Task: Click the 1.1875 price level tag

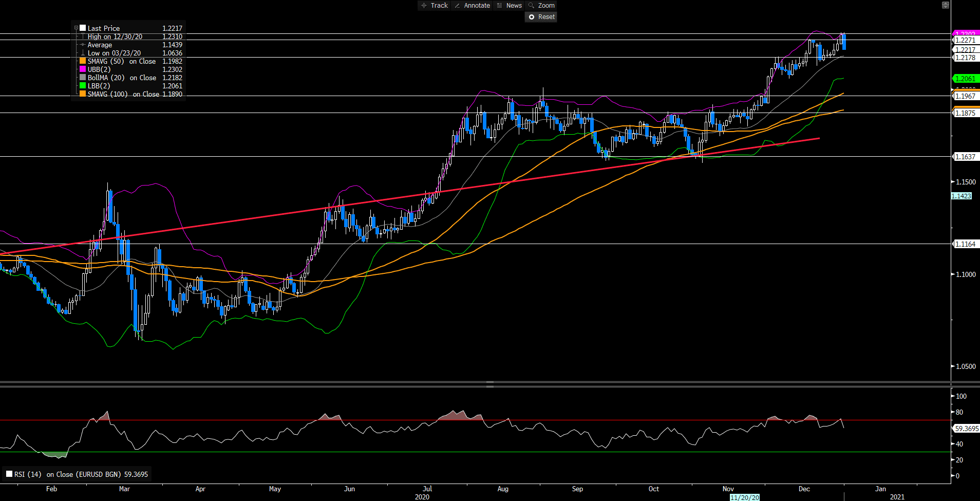Action: click(x=966, y=113)
